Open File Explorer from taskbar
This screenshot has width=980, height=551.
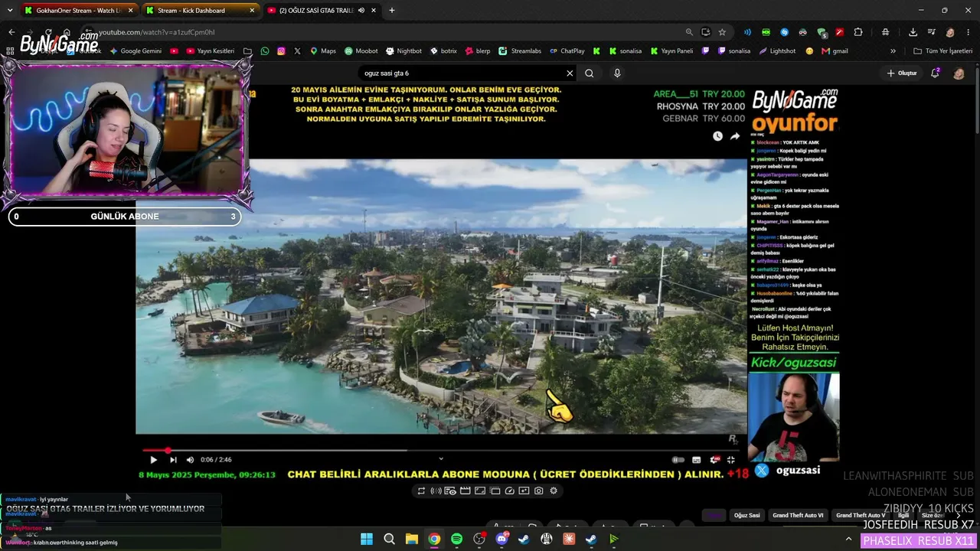(411, 539)
